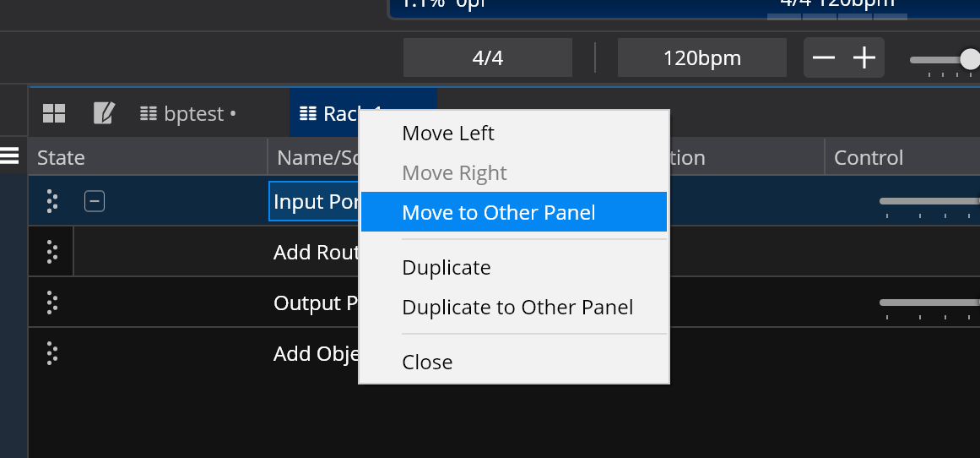This screenshot has height=458, width=980.
Task: Open the 4/4 time signature field
Action: coord(488,58)
